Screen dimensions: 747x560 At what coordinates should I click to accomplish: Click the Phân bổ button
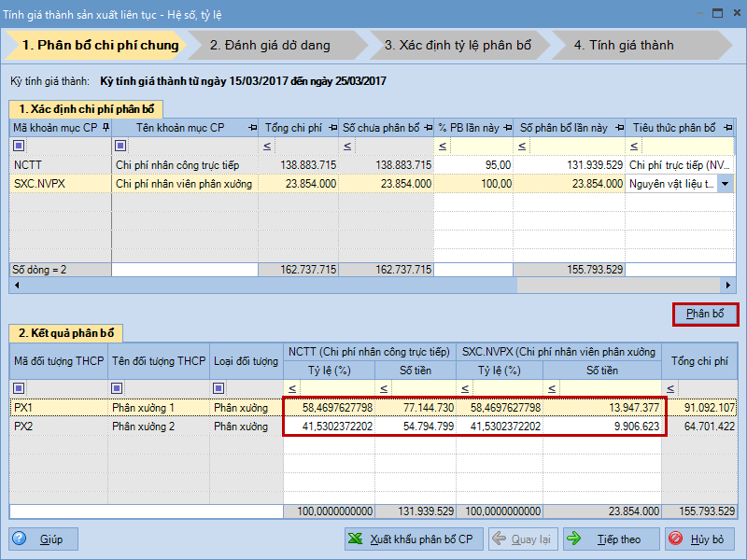pos(705,314)
